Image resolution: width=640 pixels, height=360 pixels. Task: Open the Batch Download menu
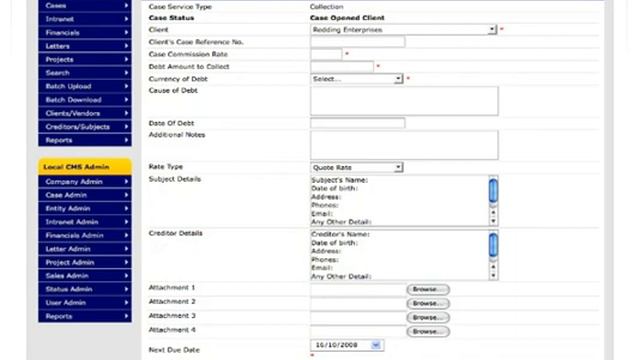click(85, 100)
